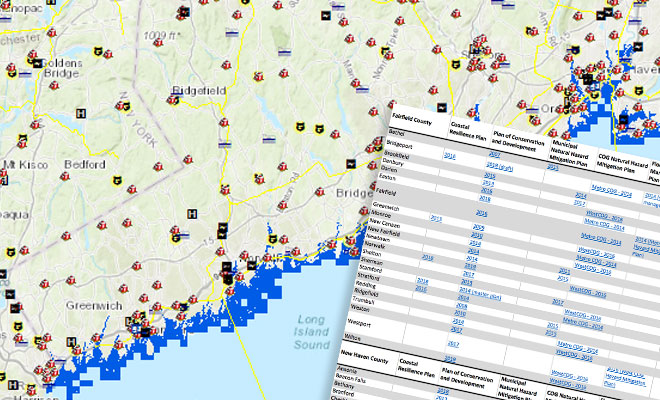Click the hospital H icon west of Ridgefield
The image size is (660, 400).
[x=81, y=113]
